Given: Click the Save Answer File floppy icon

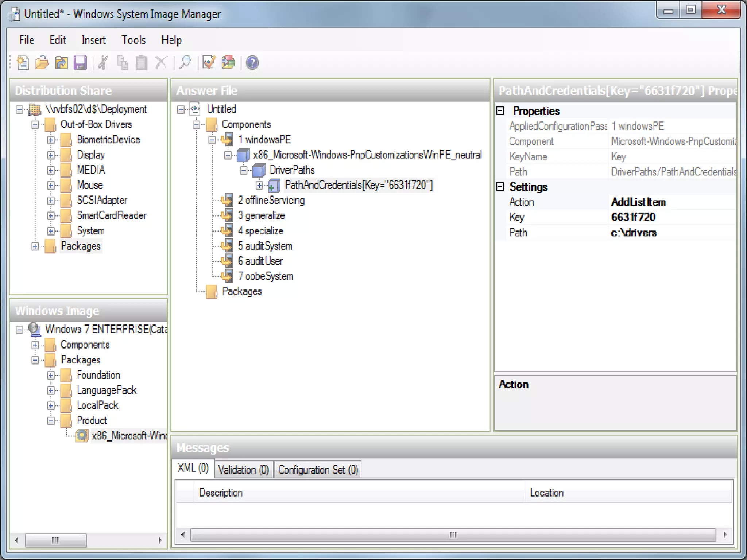Looking at the screenshot, I should [x=80, y=63].
